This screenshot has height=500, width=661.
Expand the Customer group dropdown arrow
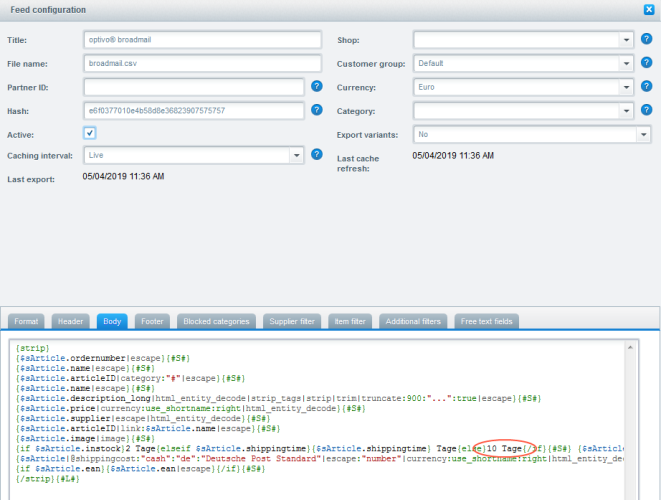tap(626, 64)
